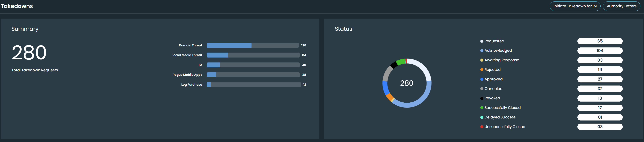The image size is (644, 142).
Task: Click the Initiate Takedown for IM button
Action: click(x=575, y=6)
